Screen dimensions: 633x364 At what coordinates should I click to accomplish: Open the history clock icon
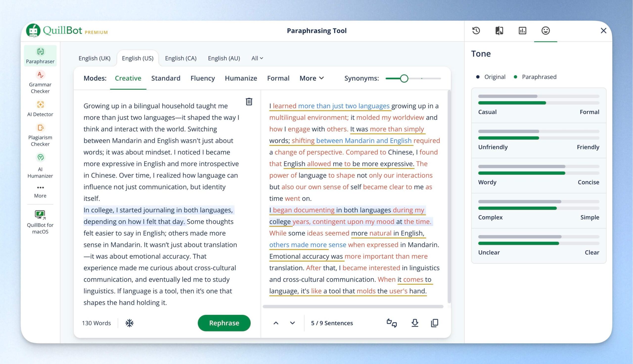(476, 31)
